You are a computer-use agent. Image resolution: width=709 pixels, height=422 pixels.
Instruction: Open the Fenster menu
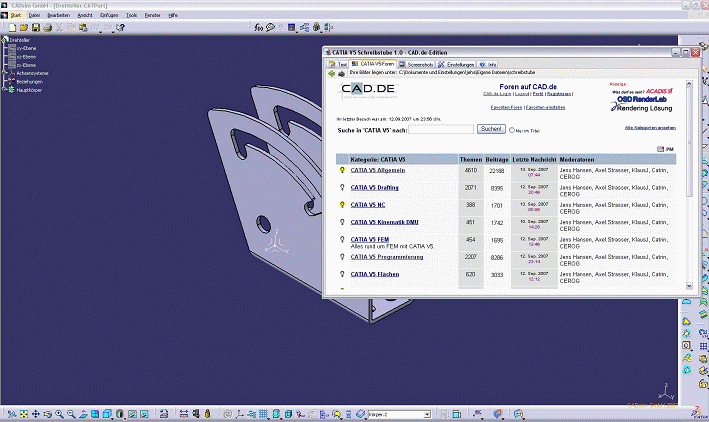[x=153, y=15]
